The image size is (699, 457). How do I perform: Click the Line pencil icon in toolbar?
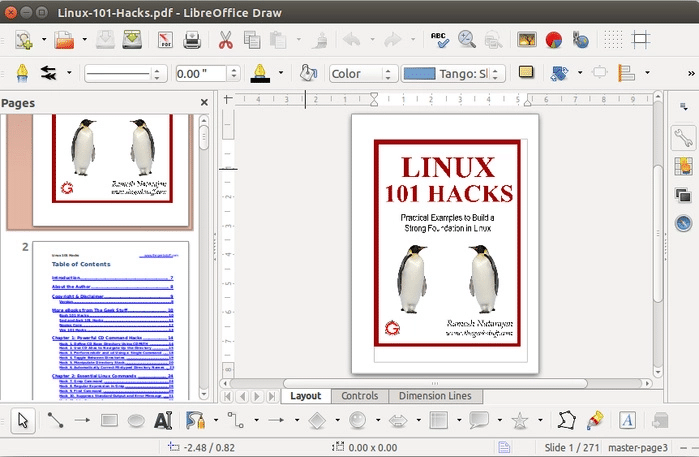[x=22, y=73]
